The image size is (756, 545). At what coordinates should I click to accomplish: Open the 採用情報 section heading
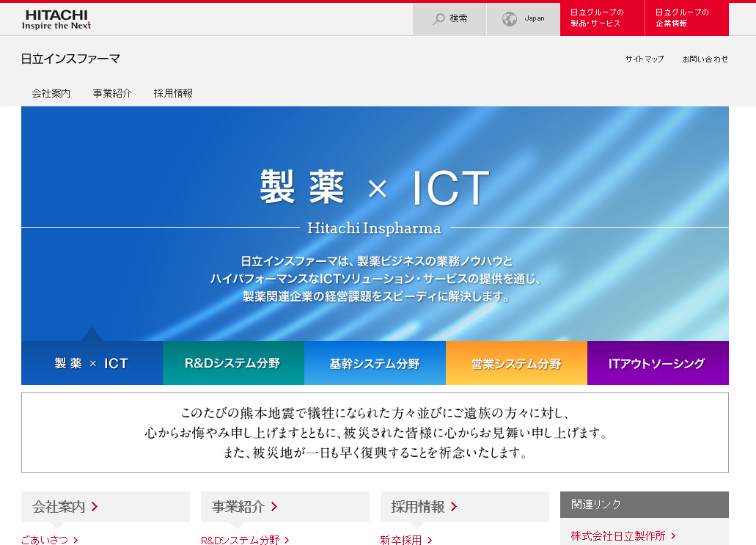coord(465,507)
